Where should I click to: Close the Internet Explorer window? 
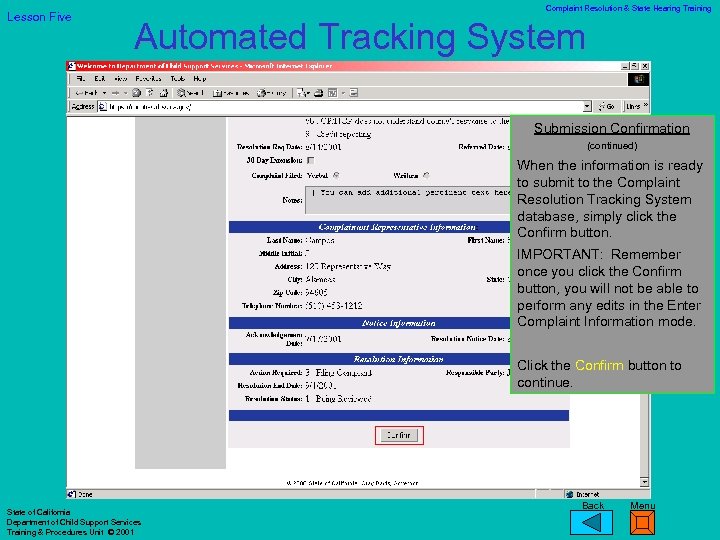click(645, 66)
